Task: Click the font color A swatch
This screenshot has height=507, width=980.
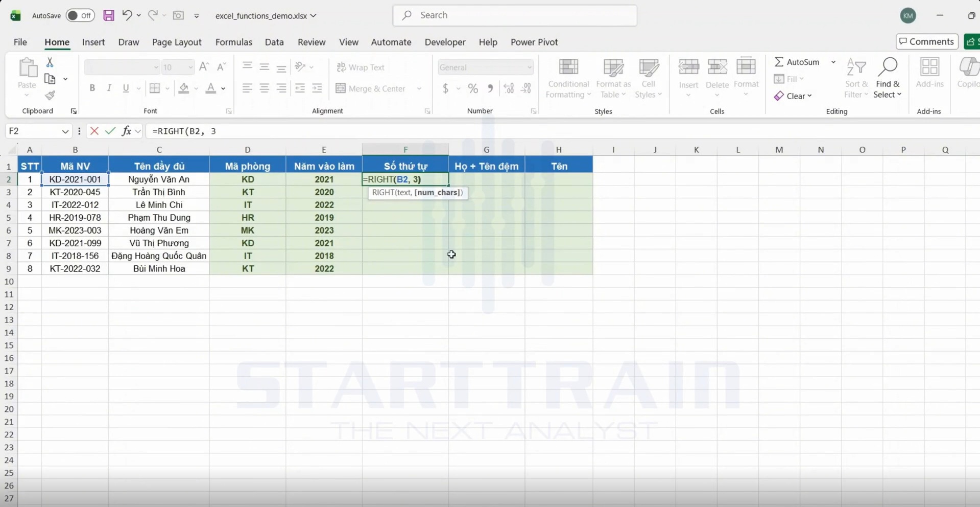Action: point(210,88)
